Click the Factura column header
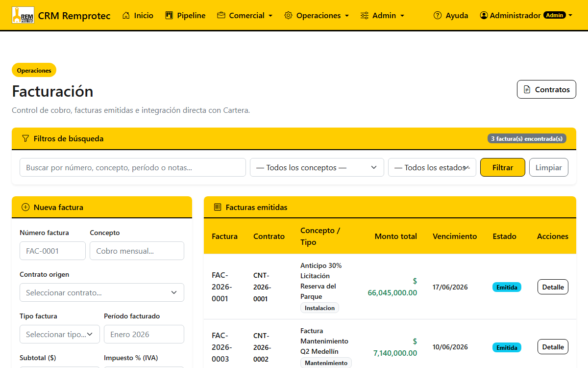Image resolution: width=588 pixels, height=368 pixels. click(224, 236)
